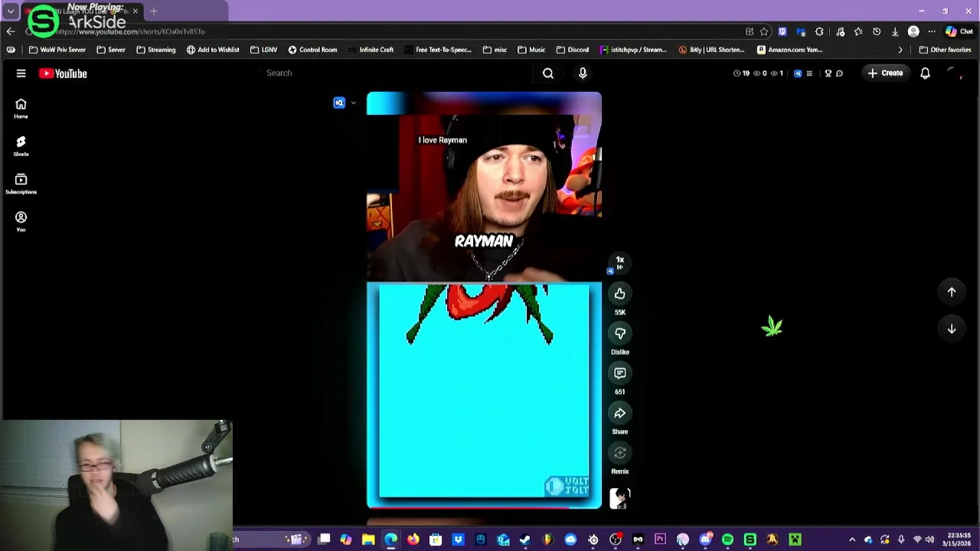Dislike the Rayman Short
The width and height of the screenshot is (980, 551).
(x=620, y=334)
